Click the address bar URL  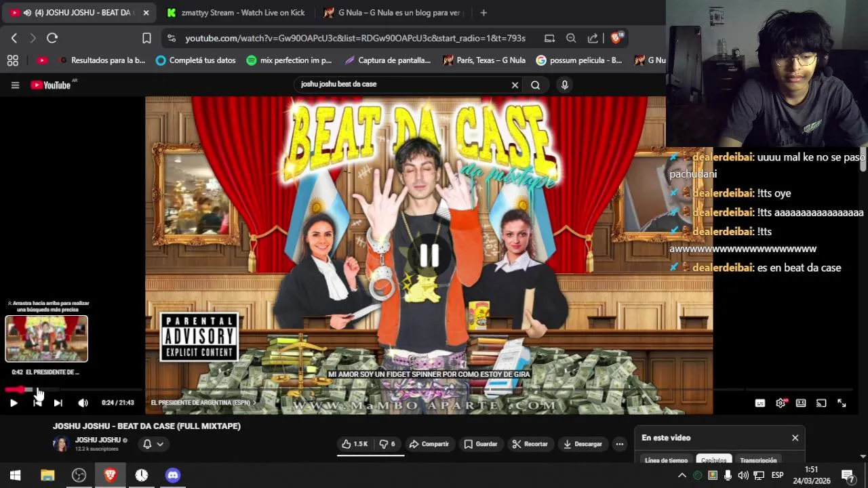[355, 39]
